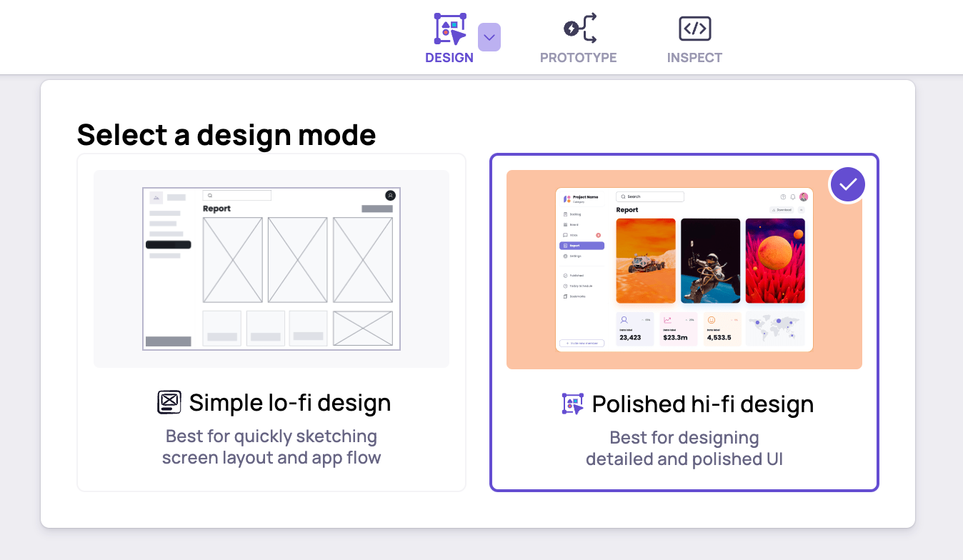Click the astronaut image in hi-fi preview
Viewport: 963px width, 560px height.
710,261
